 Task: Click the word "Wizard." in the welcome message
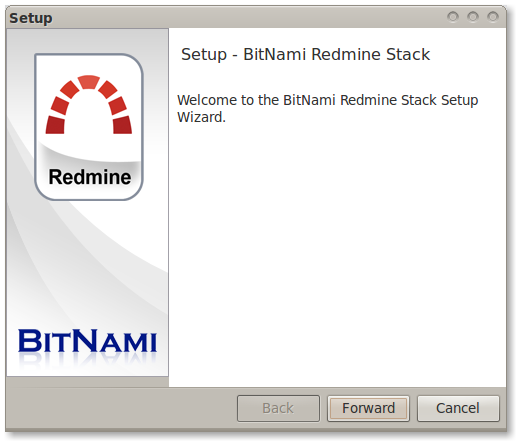[x=201, y=117]
